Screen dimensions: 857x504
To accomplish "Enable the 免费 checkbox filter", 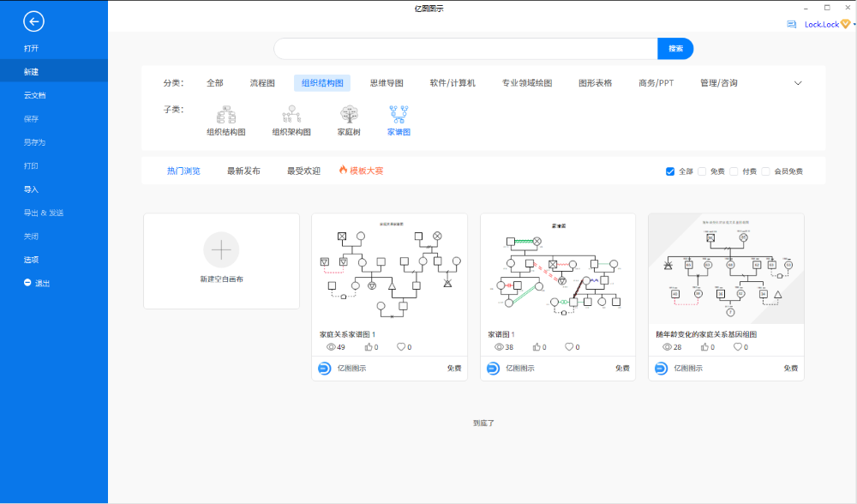I will coord(702,171).
